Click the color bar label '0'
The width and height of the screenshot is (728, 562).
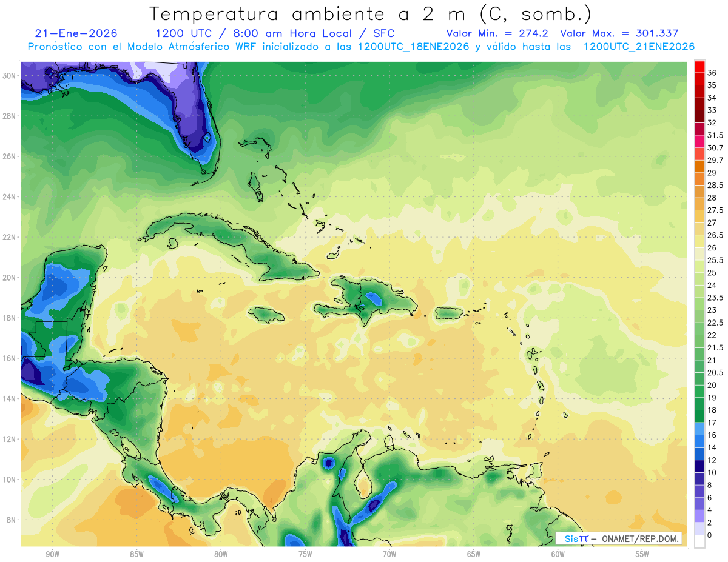click(709, 535)
